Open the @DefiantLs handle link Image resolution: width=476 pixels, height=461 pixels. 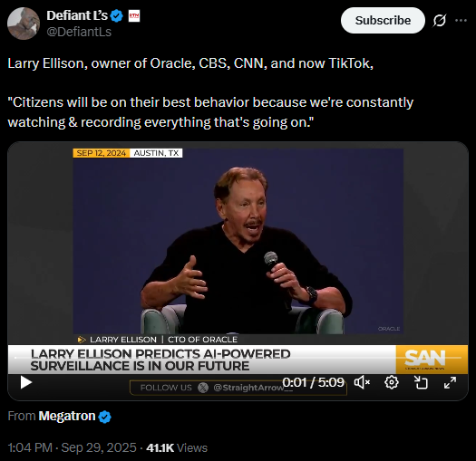[79, 32]
